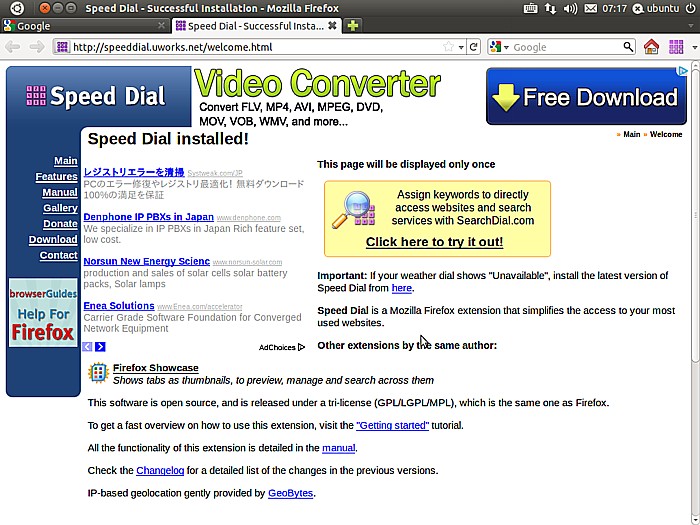Open the Contact sidebar link
This screenshot has height=525, width=700.
(x=58, y=255)
